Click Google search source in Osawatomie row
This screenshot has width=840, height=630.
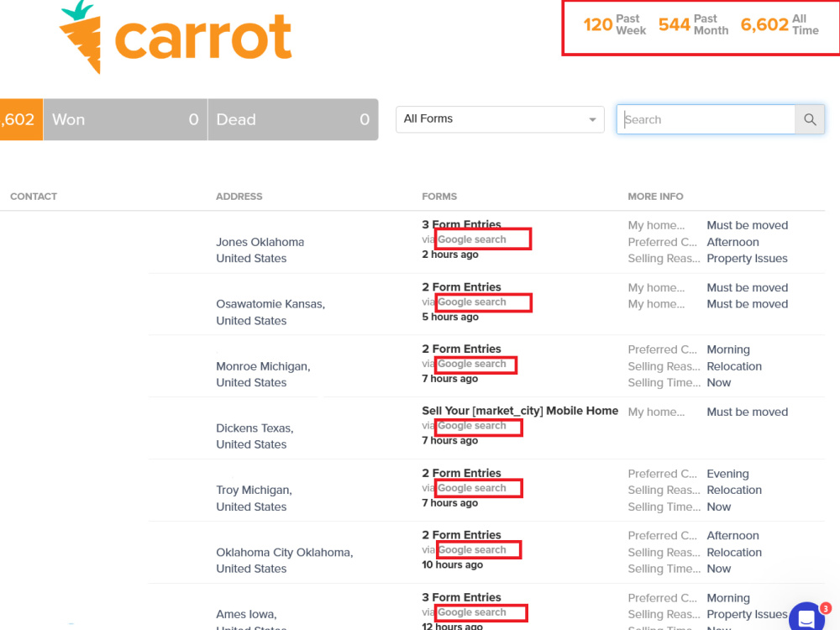[x=471, y=302]
